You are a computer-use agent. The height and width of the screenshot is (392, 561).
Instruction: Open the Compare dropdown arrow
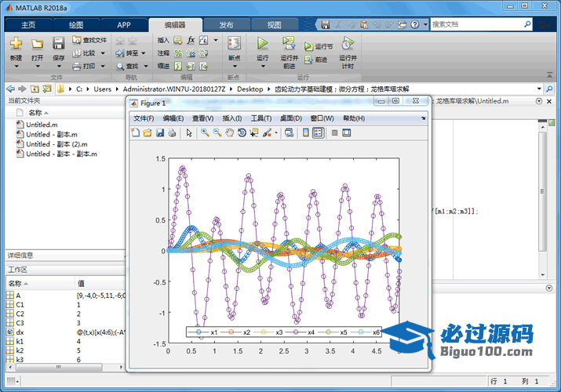click(103, 53)
